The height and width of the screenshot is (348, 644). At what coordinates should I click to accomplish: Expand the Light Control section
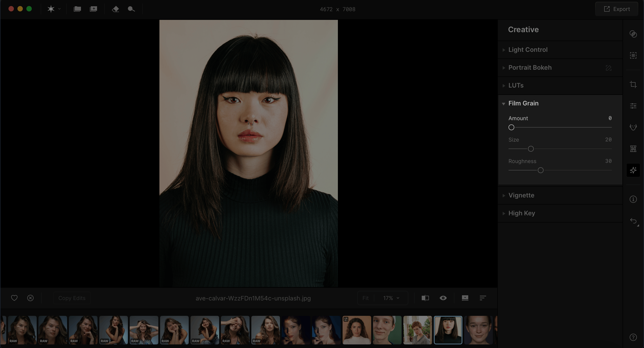(x=528, y=50)
